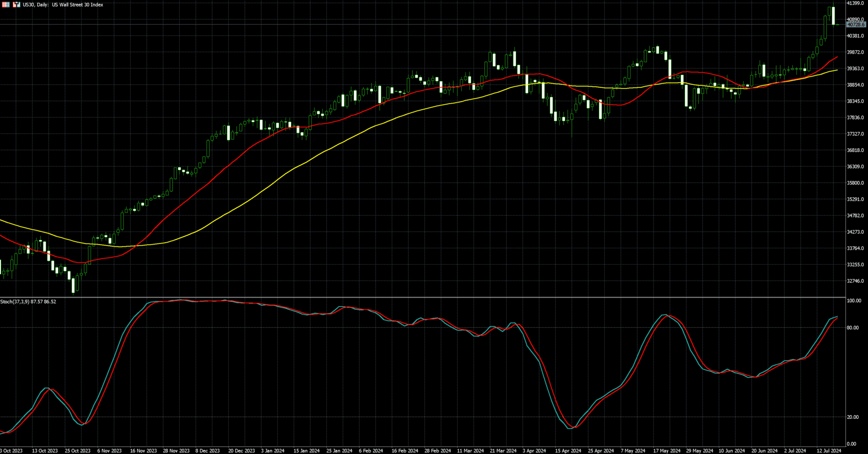Screen dimensions: 868x454
Task: Click the 41399.0 price scale label
Action: point(855,4)
